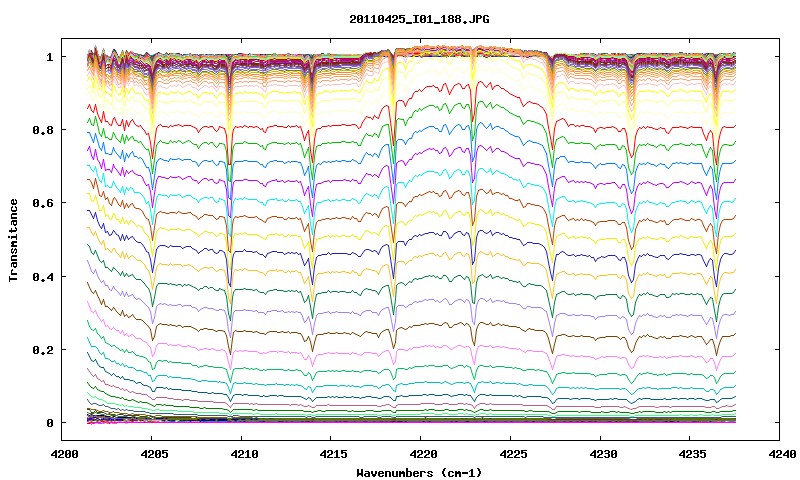Viewport: 800px width, 480px height.
Task: Click the x-axis tick label 4215
Action: (x=334, y=454)
